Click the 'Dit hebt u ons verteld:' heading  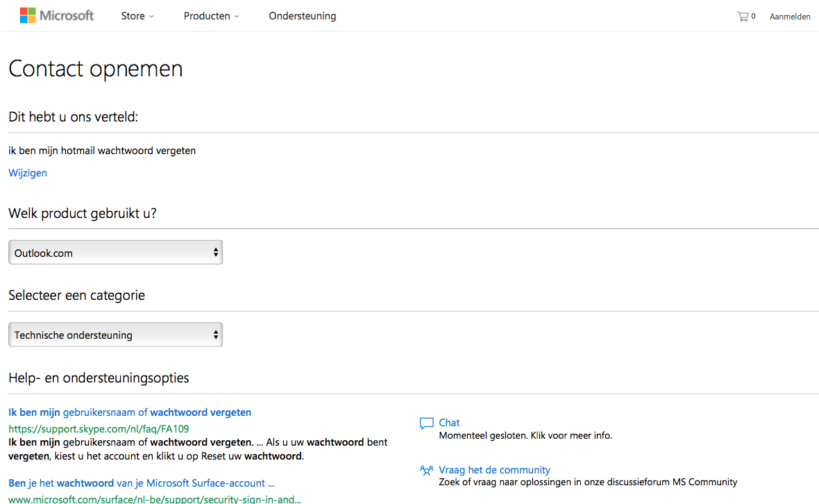click(x=73, y=117)
